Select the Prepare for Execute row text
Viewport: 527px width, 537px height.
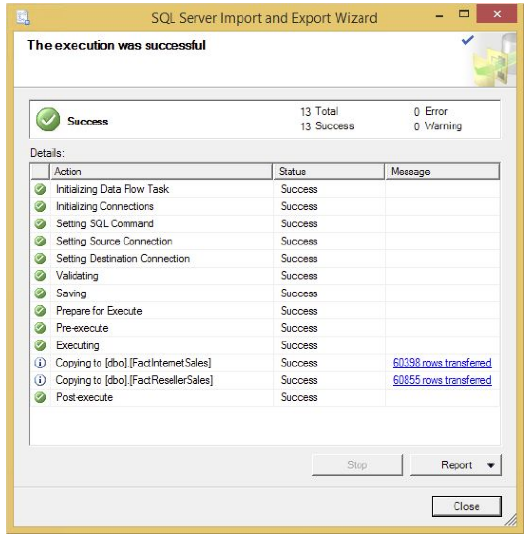click(x=99, y=311)
